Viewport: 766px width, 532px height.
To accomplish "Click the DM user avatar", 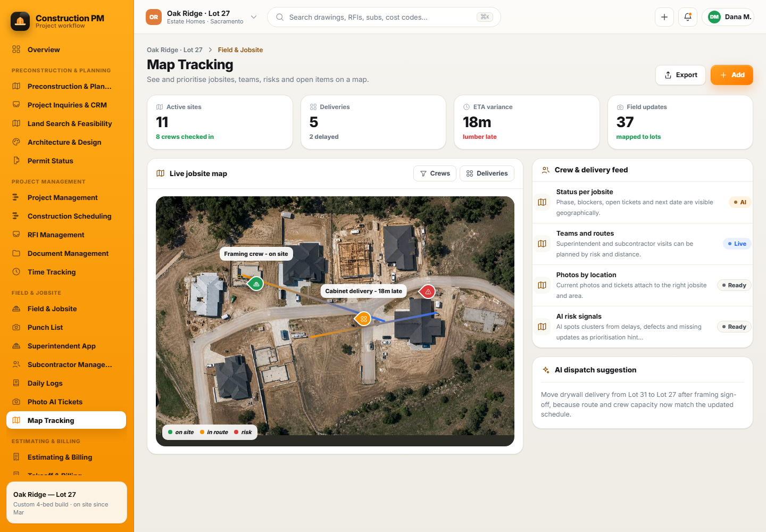I will [714, 17].
